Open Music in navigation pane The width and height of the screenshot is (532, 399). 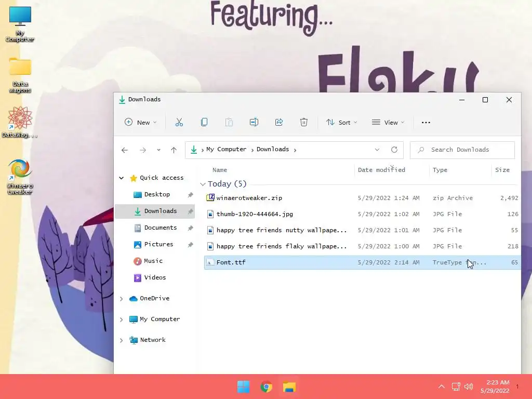pyautogui.click(x=155, y=261)
